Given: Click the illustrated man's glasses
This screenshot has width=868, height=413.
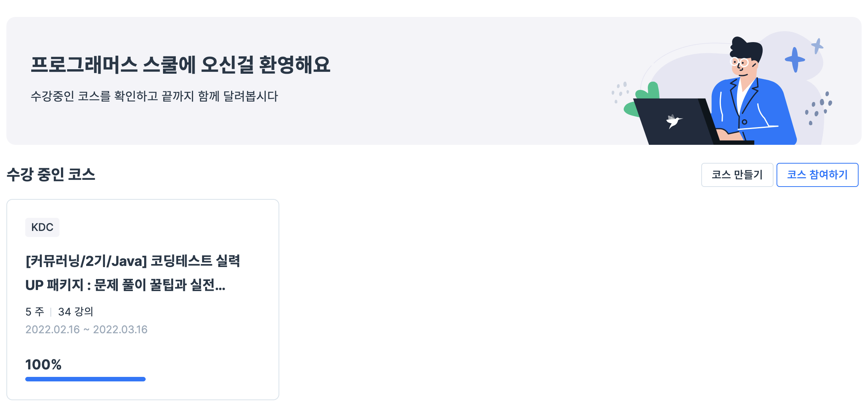Looking at the screenshot, I should tap(739, 62).
